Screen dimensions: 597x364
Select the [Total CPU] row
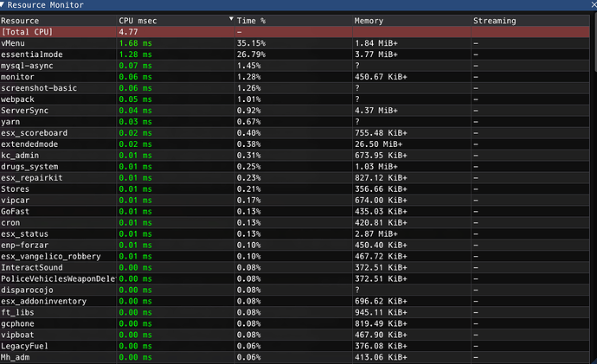(x=295, y=32)
